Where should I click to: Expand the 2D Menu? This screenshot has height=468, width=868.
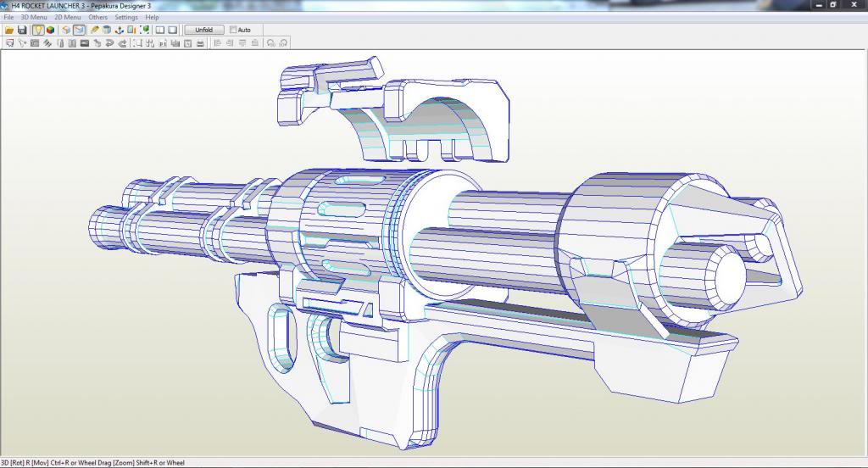coord(68,17)
